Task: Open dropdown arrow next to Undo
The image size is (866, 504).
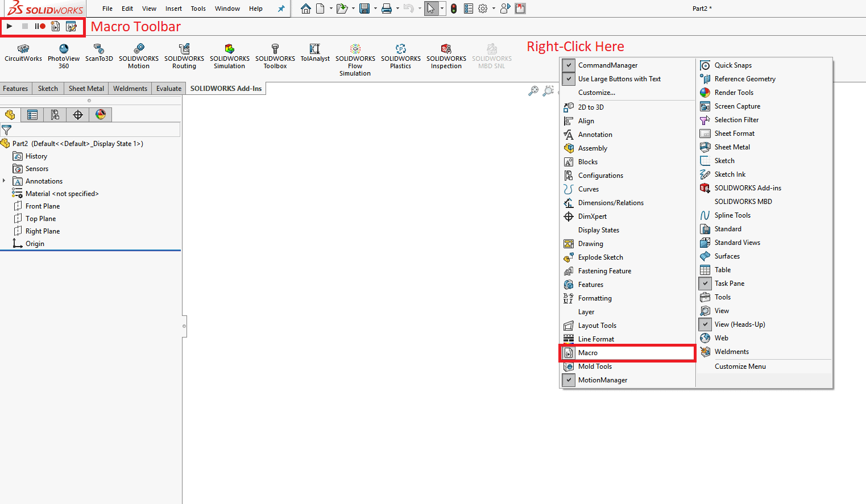Action: [420, 9]
